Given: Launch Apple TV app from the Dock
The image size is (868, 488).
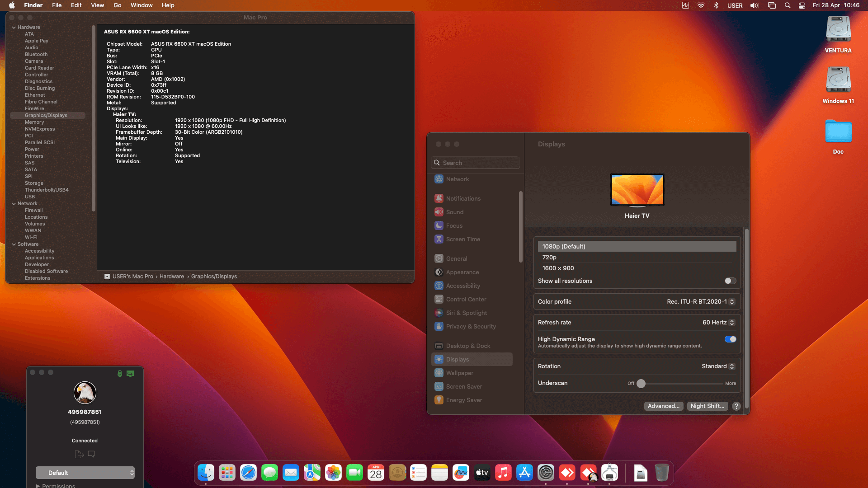Looking at the screenshot, I should point(482,473).
